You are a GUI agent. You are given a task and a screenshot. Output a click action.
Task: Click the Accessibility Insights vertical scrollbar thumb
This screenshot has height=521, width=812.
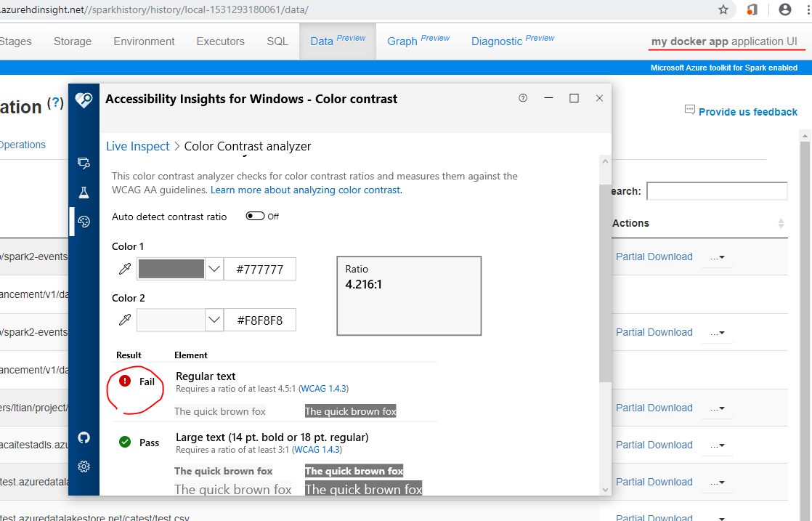coord(605,283)
